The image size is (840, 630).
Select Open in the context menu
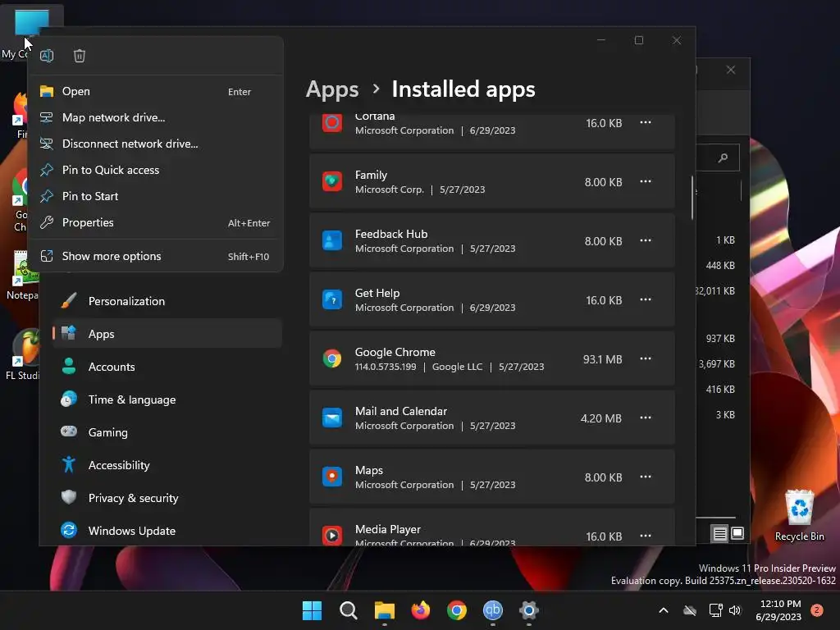pyautogui.click(x=155, y=92)
